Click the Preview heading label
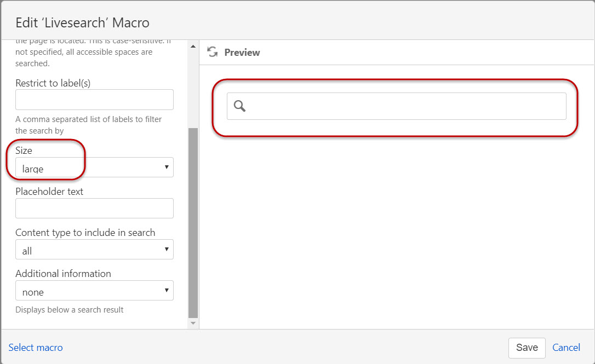The height and width of the screenshot is (364, 595). 242,53
